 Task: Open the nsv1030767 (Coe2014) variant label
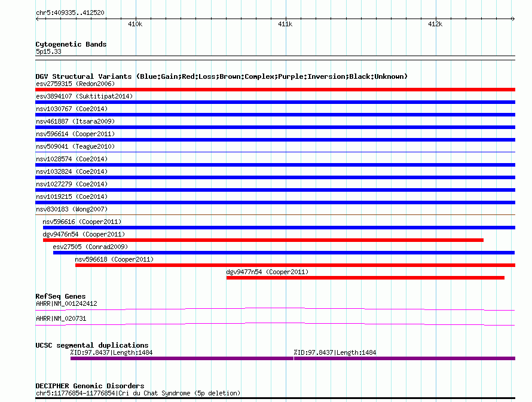coord(72,109)
